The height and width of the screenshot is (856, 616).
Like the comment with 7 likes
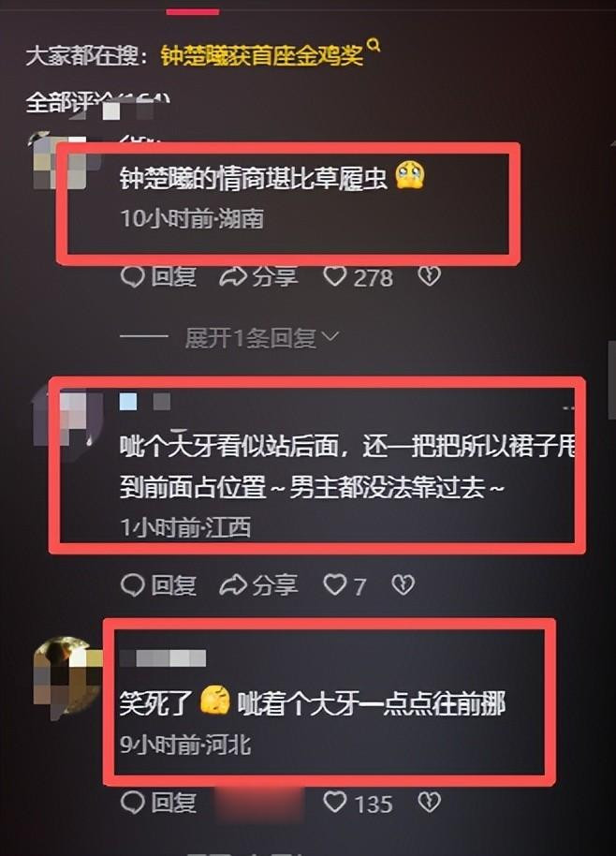pos(334,584)
